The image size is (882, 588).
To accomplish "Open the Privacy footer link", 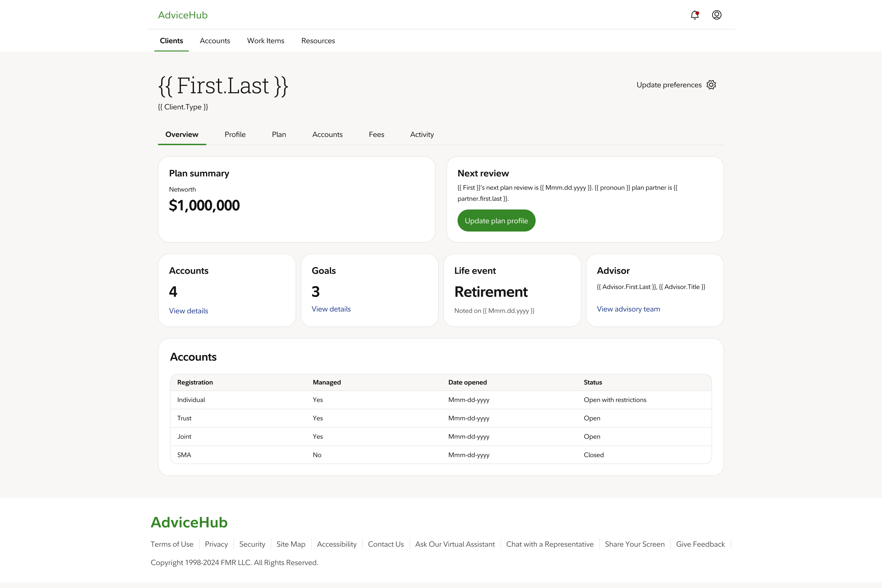I will click(x=216, y=544).
